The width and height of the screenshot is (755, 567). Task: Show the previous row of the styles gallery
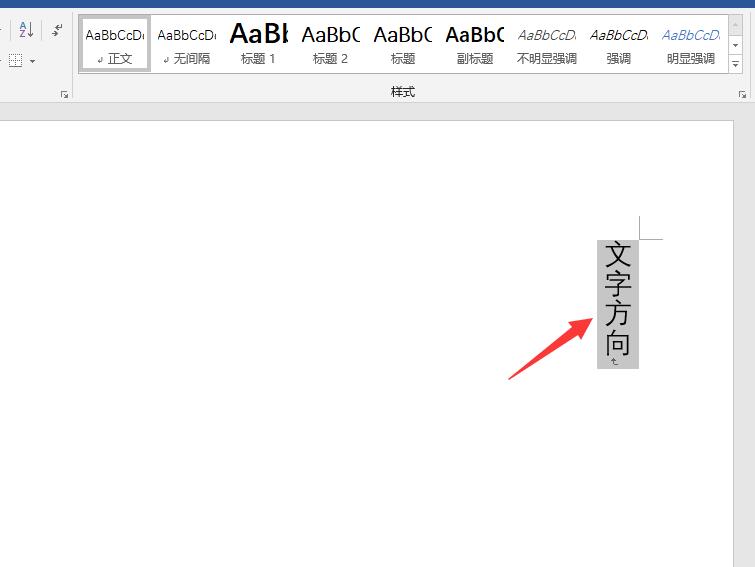tap(735, 26)
